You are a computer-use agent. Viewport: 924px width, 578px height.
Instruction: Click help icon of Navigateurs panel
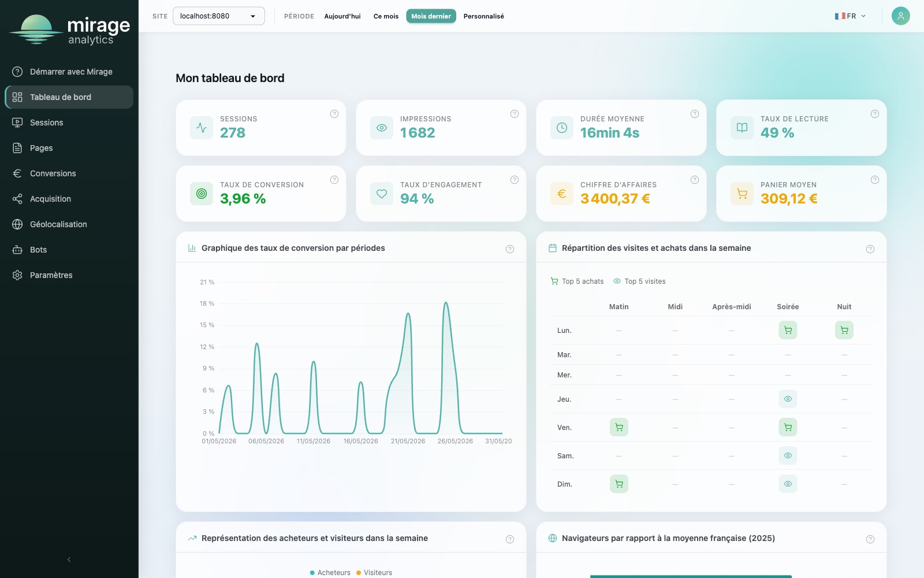tap(870, 539)
